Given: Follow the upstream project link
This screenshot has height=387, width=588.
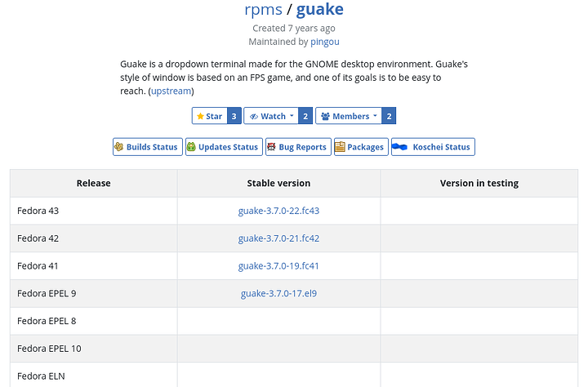Looking at the screenshot, I should 171,91.
